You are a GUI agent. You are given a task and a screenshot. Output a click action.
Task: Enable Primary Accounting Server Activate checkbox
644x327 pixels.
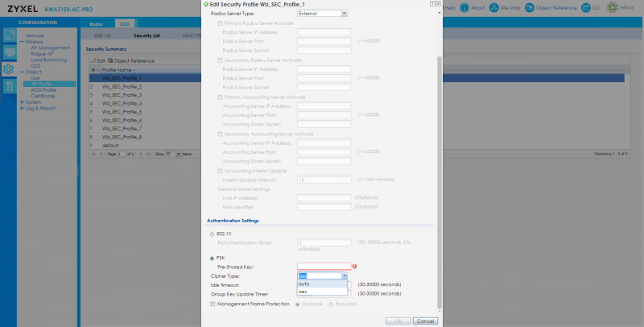[220, 97]
